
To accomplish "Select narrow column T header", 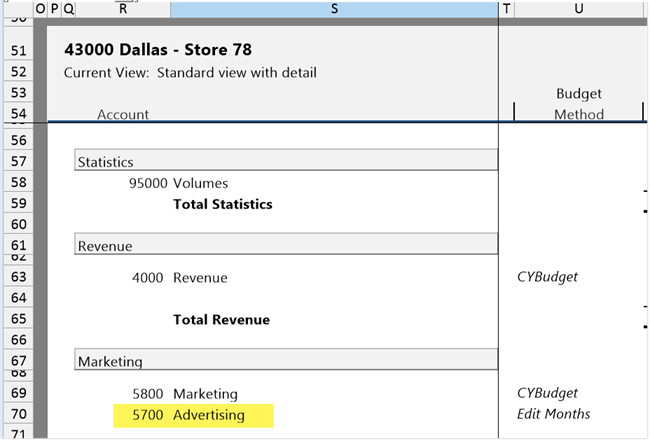I will point(506,9).
